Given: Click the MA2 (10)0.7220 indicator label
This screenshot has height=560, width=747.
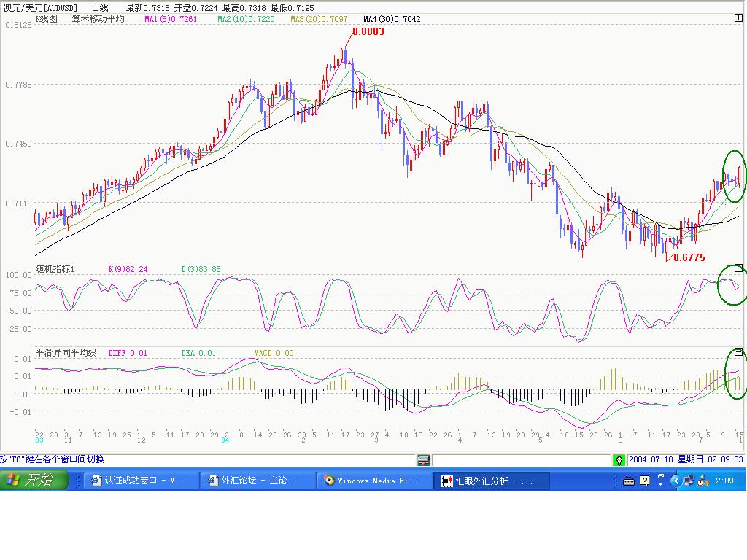Looking at the screenshot, I should click(246, 19).
